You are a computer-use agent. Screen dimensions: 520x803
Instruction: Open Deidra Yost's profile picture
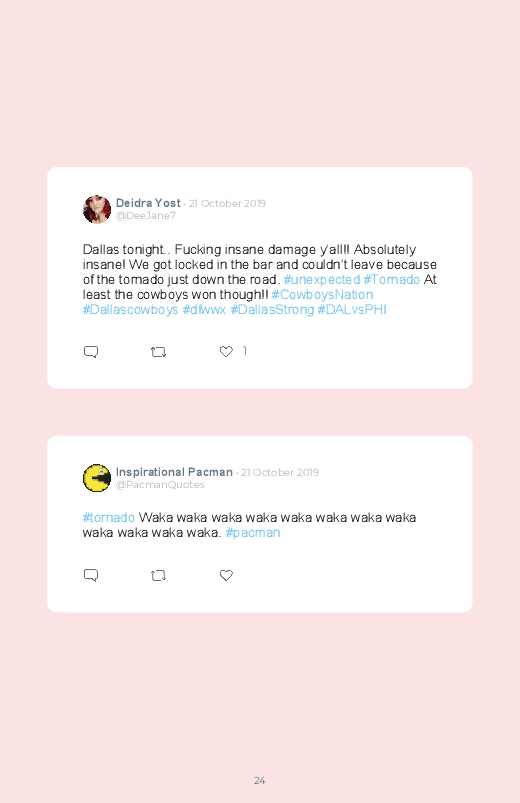click(97, 209)
